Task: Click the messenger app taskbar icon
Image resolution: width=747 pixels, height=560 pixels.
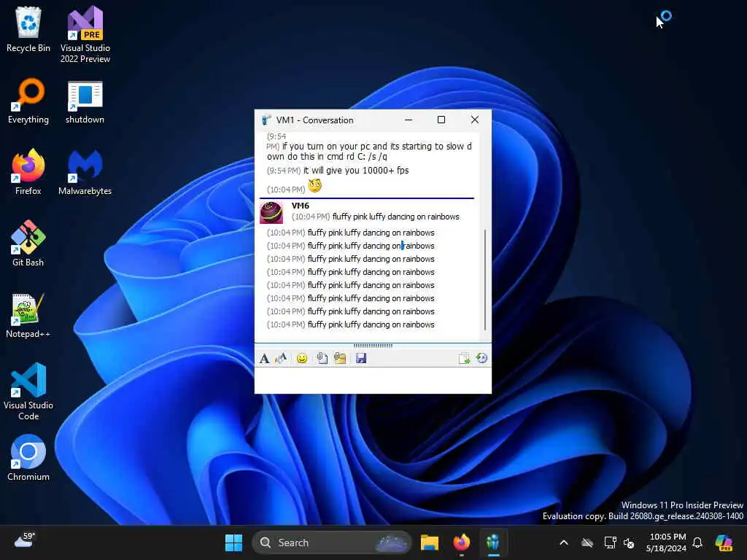Action: coord(493,542)
